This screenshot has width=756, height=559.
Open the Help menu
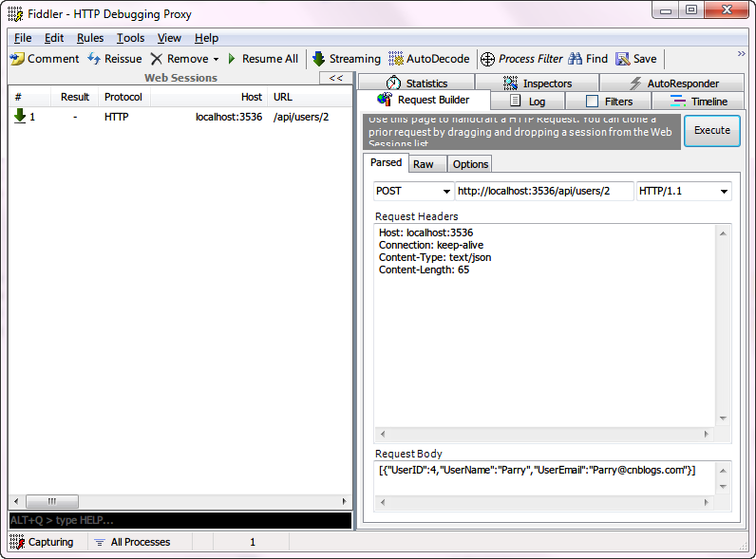pyautogui.click(x=206, y=38)
